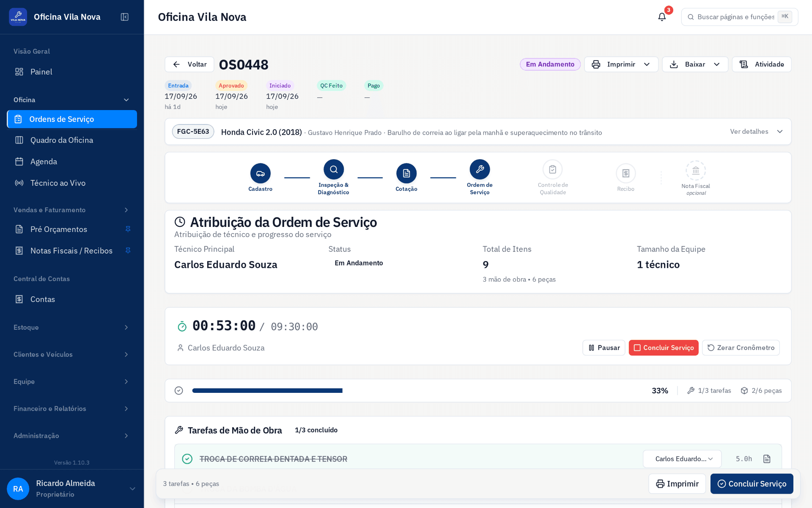The image size is (812, 508).
Task: Click the Oficina Vila Nova logo
Action: (x=18, y=17)
